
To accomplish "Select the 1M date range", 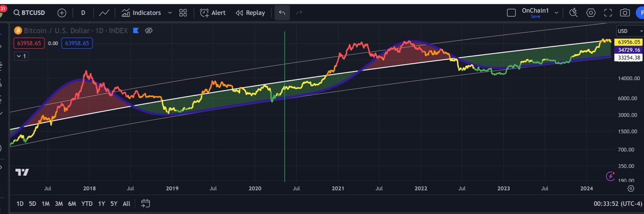I will (x=46, y=204).
